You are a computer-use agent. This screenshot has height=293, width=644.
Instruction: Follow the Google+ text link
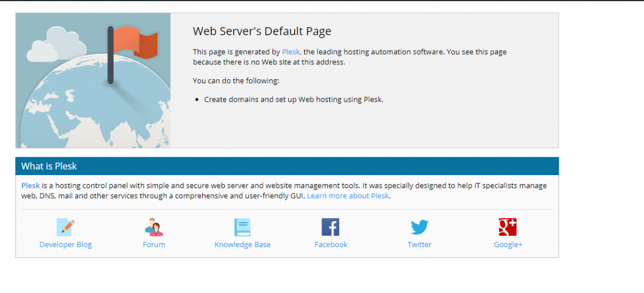[507, 245]
